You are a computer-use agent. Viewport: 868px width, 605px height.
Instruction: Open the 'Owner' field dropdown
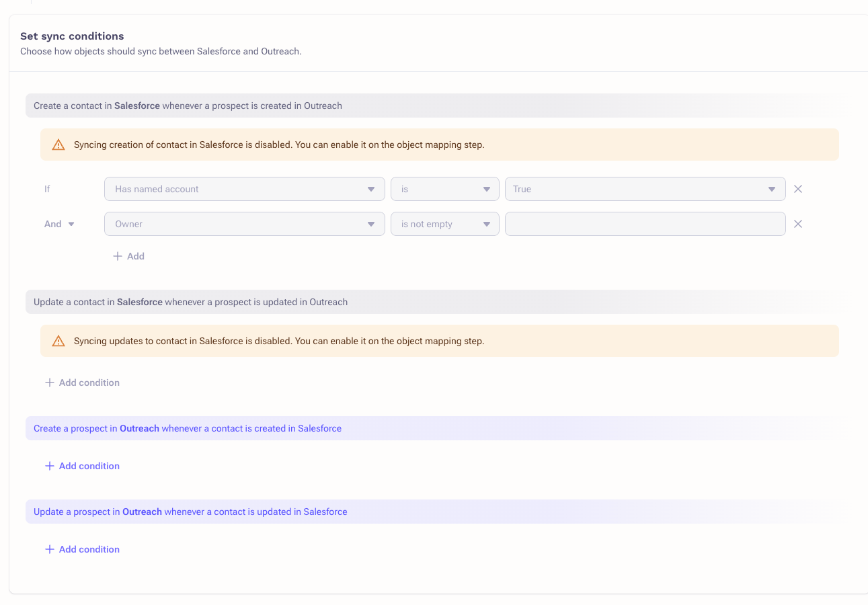(244, 224)
